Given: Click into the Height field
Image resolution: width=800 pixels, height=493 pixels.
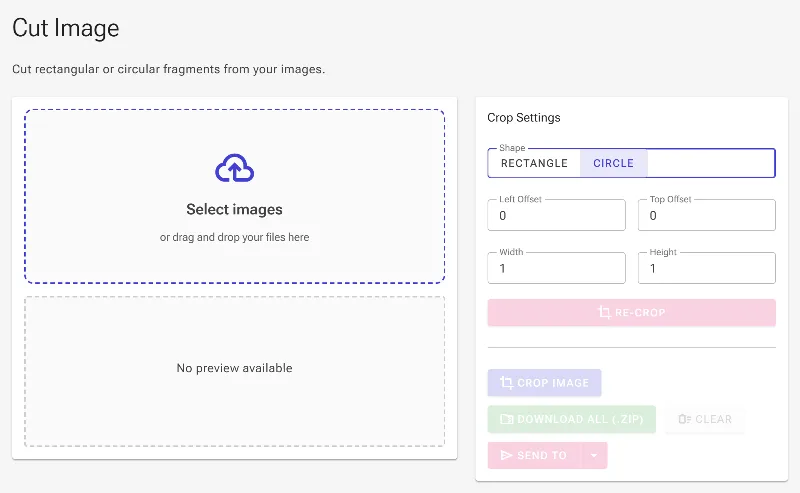Looking at the screenshot, I should click(x=707, y=268).
